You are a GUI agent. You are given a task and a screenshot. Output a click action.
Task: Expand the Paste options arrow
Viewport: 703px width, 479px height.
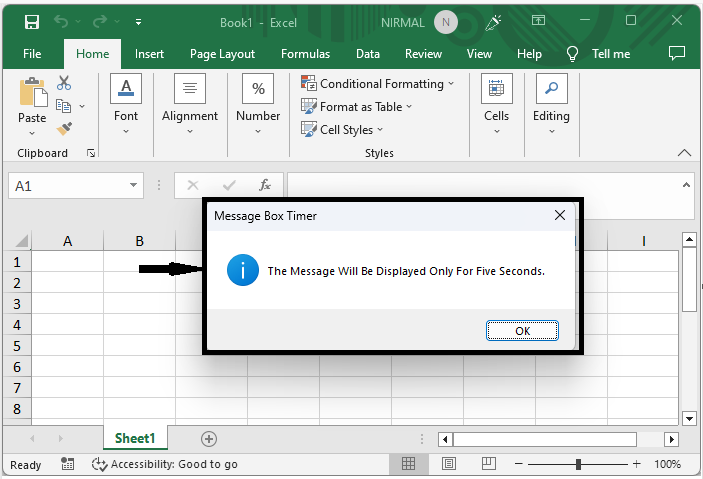[32, 133]
